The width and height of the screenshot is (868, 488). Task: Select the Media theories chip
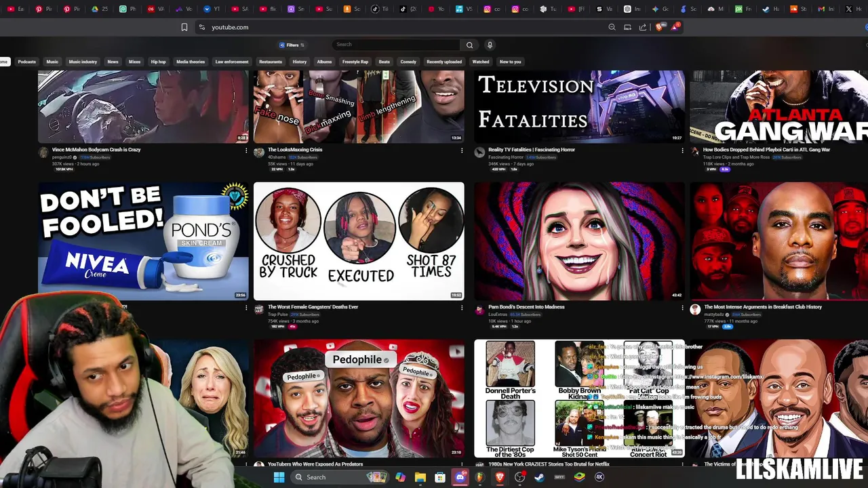pos(191,62)
